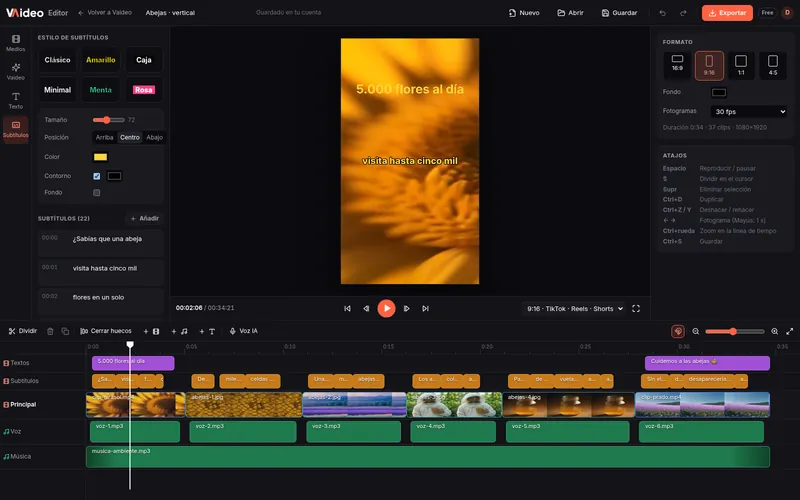Select the Subtítulos sidebar panel
Screen dimensions: 800x500
[16, 129]
